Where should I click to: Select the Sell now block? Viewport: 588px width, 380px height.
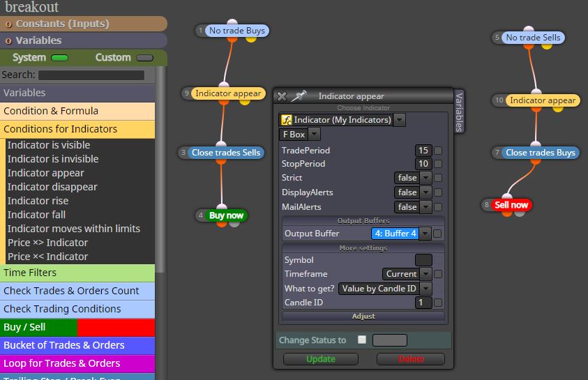(x=511, y=205)
